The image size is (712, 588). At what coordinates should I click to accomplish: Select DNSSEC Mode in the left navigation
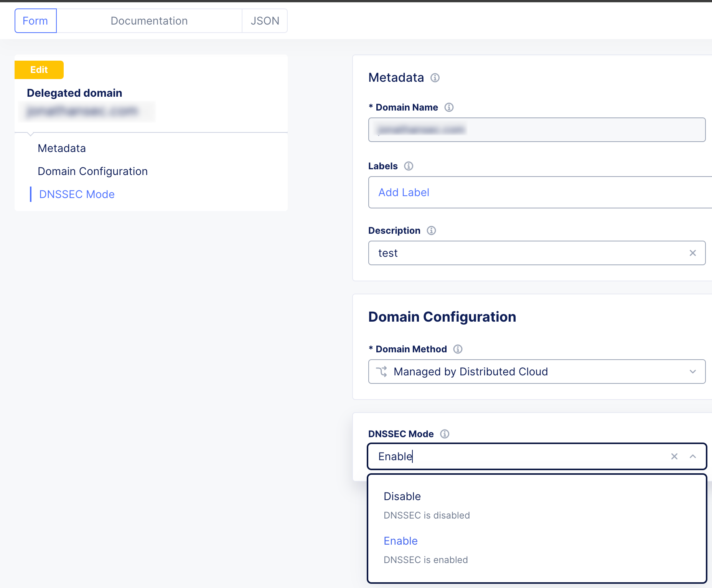[x=77, y=194]
